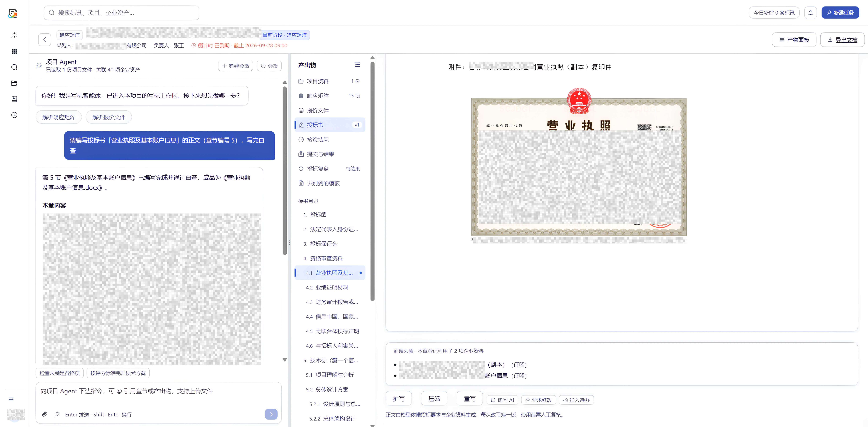Viewport: 868px width, 427px height.
Task: Open 核验结果 in the outputs list
Action: 330,139
